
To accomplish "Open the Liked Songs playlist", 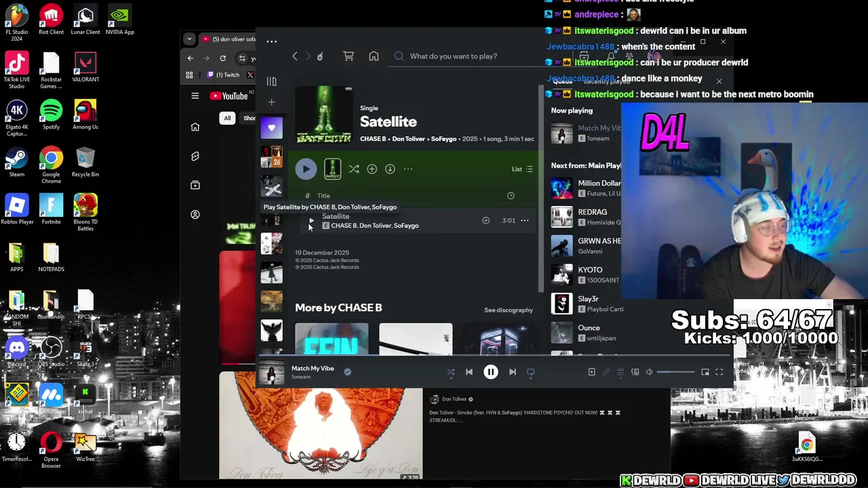I will (x=271, y=127).
